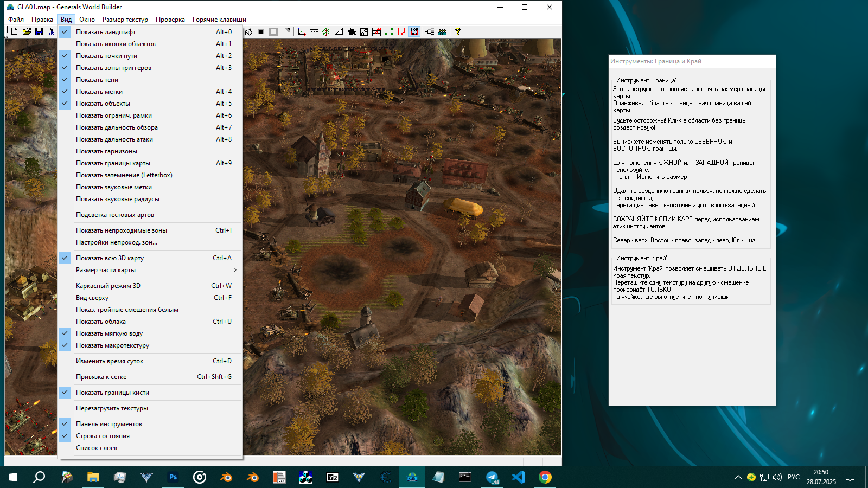Uncheck 'Показать макротекстуру'

tap(150, 345)
